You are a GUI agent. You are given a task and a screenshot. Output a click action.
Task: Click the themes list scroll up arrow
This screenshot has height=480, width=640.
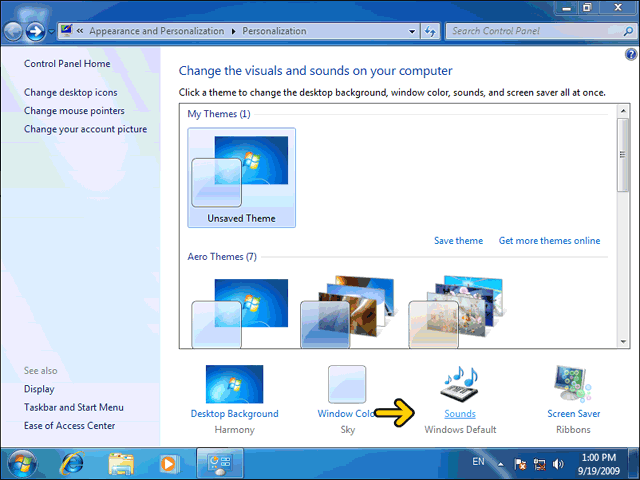623,111
